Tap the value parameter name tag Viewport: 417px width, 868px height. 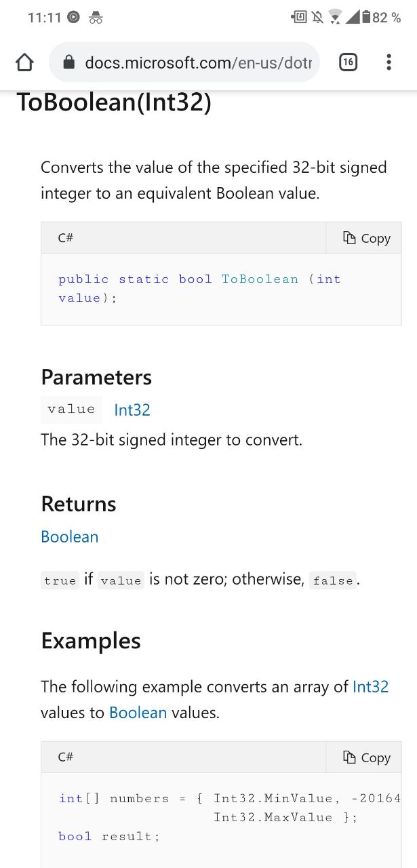pyautogui.click(x=71, y=409)
